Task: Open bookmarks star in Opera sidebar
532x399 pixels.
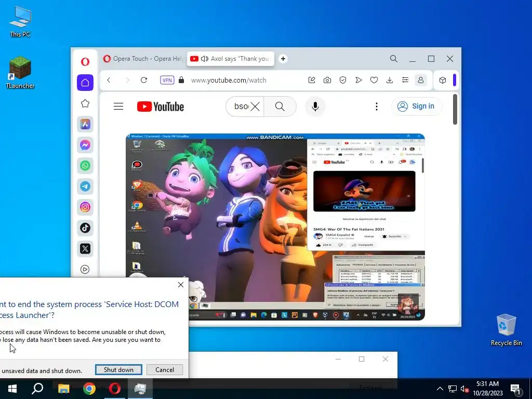Action: (x=85, y=103)
